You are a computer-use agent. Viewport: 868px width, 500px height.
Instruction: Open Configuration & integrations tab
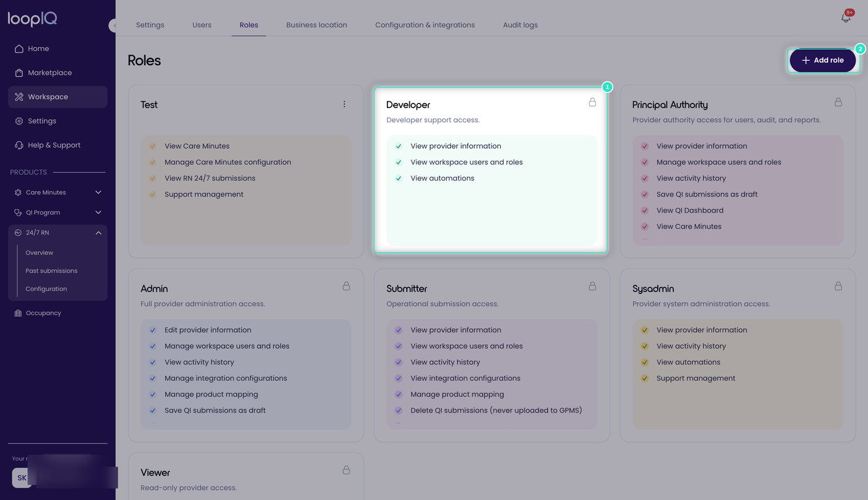coord(425,25)
